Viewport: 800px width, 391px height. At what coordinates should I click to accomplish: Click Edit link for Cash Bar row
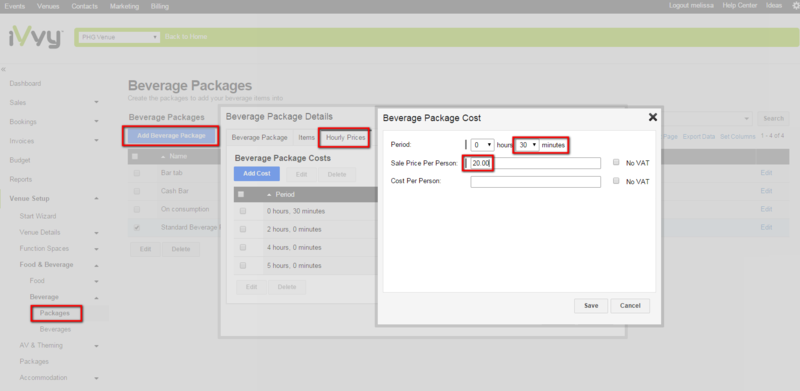point(766,191)
